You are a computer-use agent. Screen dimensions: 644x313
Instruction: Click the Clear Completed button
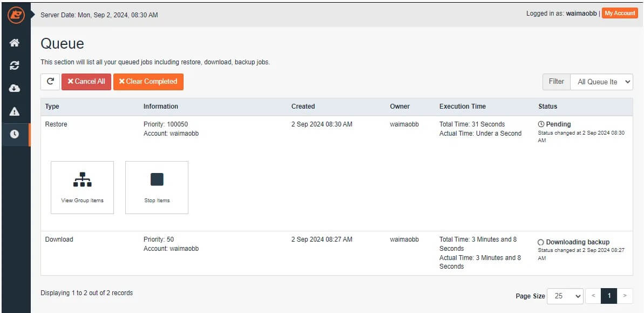(x=148, y=82)
